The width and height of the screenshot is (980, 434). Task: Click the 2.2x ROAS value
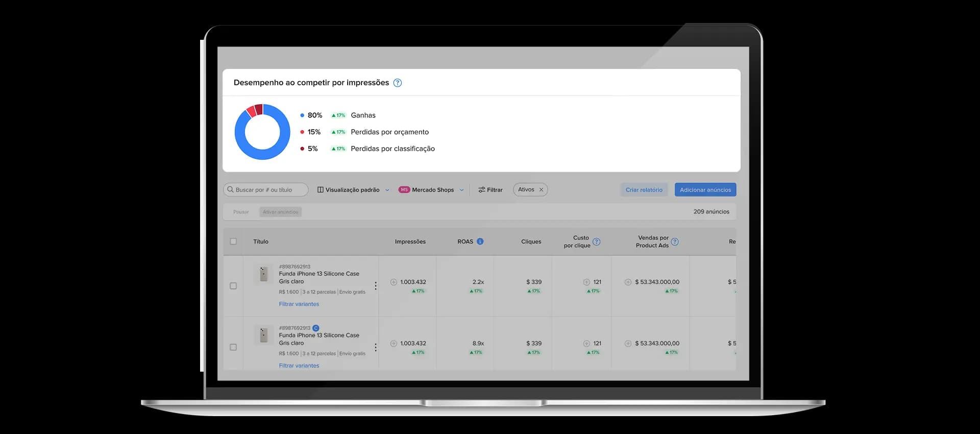point(478,282)
